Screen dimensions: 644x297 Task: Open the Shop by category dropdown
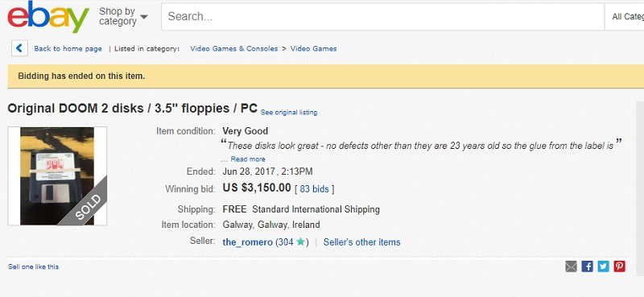click(x=123, y=17)
